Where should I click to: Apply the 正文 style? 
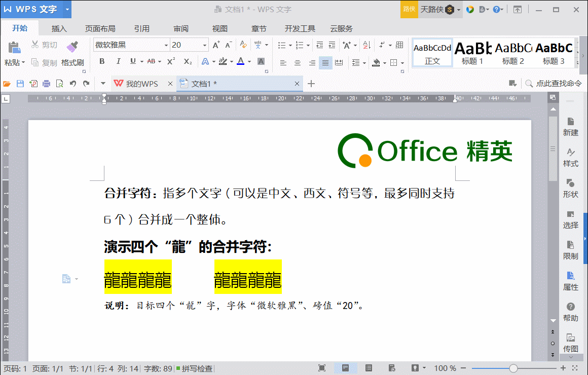click(432, 53)
